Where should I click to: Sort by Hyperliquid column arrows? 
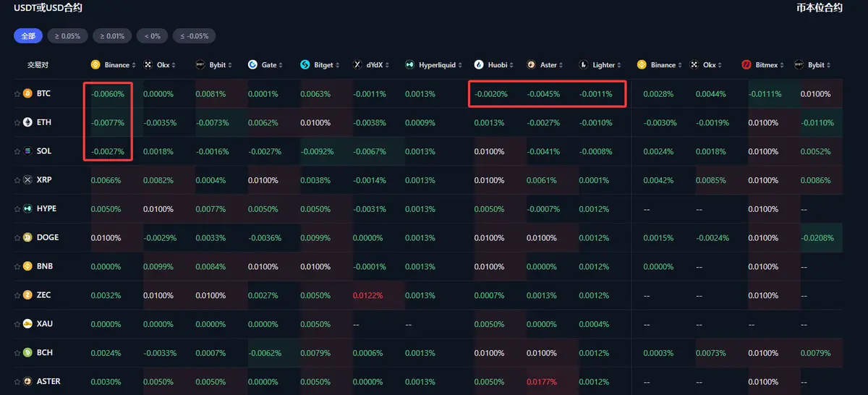(461, 65)
